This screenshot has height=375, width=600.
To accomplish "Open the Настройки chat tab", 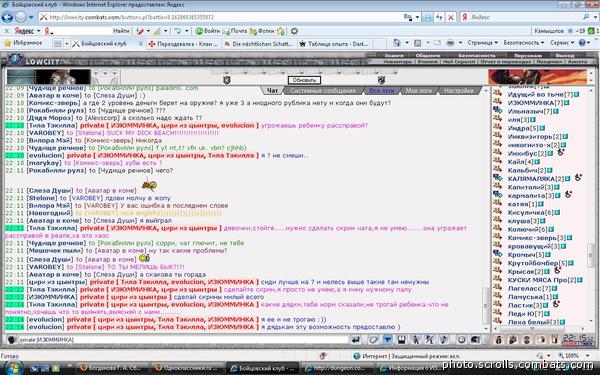I will click(x=459, y=91).
